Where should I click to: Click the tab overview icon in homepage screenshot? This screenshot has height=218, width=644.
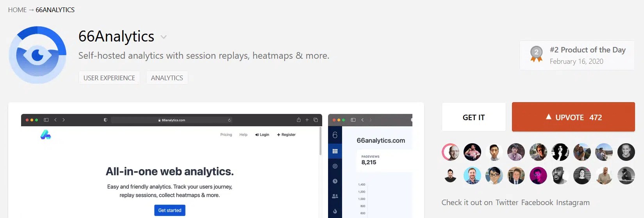coord(316,120)
